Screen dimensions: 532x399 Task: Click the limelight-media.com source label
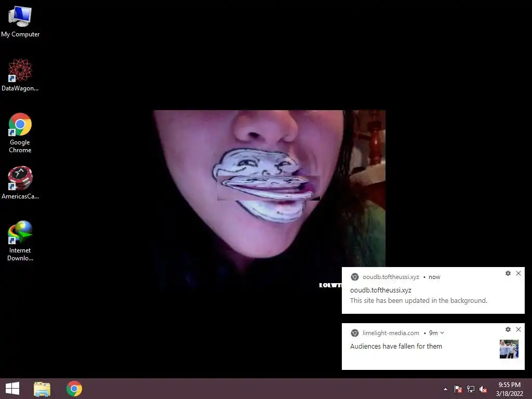click(x=391, y=333)
